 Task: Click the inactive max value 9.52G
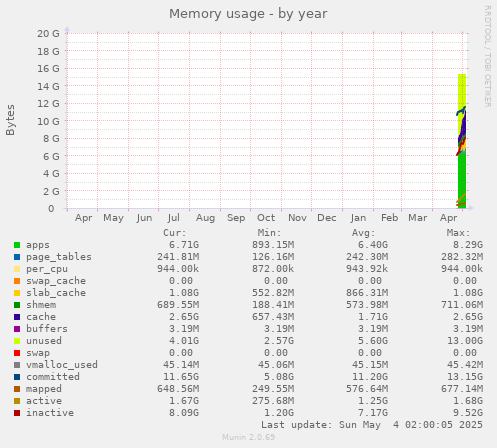468,413
